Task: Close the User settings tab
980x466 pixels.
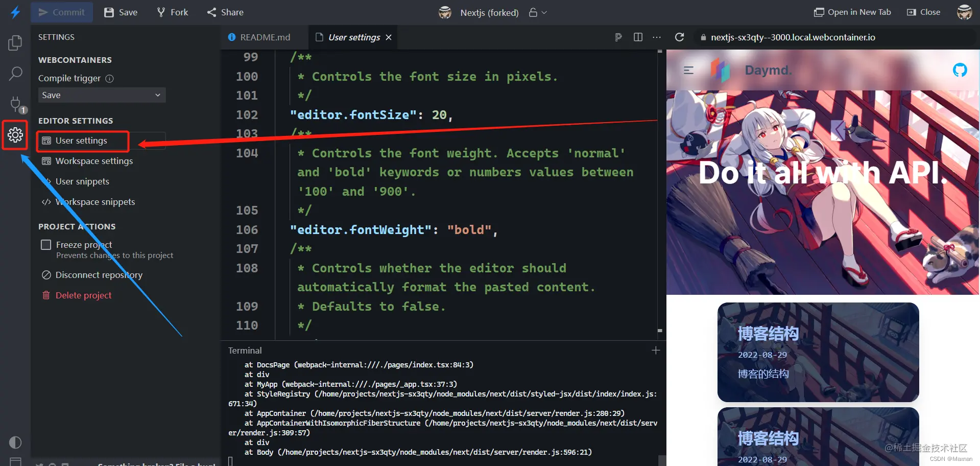Action: [389, 37]
